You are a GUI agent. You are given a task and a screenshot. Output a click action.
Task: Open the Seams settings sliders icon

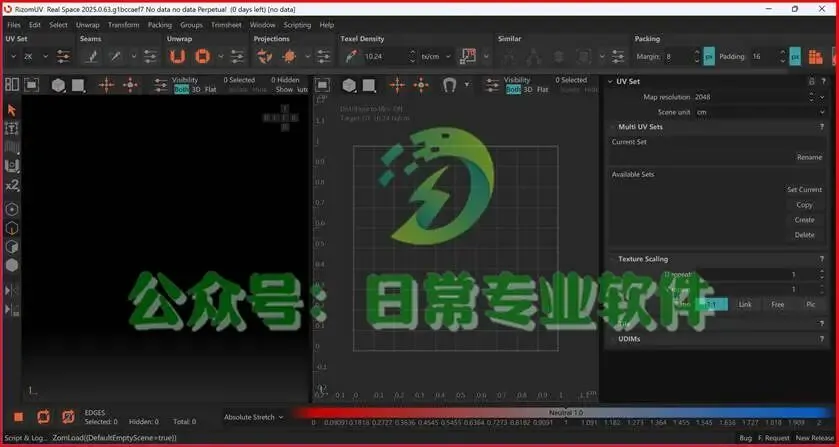(x=151, y=56)
